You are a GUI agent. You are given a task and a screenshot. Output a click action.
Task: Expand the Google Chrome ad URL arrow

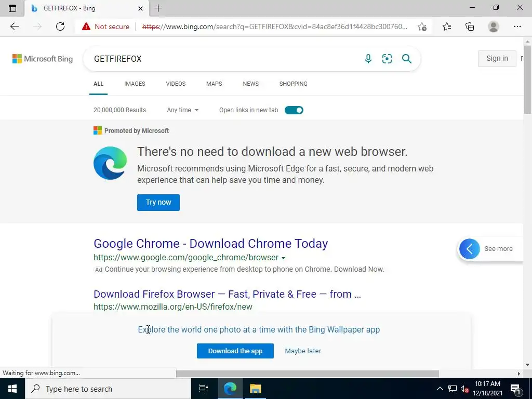pos(283,258)
